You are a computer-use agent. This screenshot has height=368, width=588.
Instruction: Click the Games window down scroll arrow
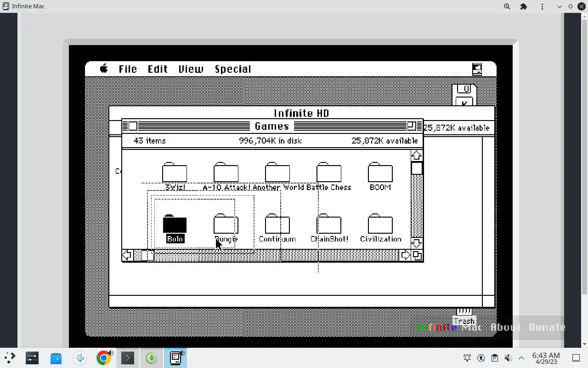pyautogui.click(x=416, y=243)
